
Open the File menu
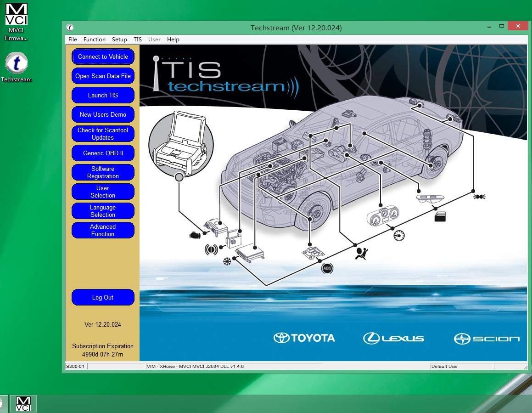[x=73, y=40]
